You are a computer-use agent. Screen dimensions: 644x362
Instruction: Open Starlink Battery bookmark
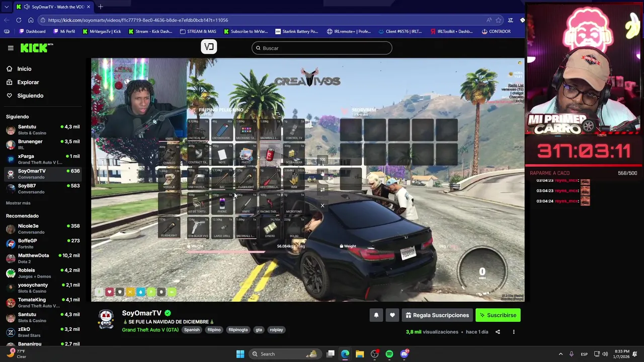click(x=296, y=31)
